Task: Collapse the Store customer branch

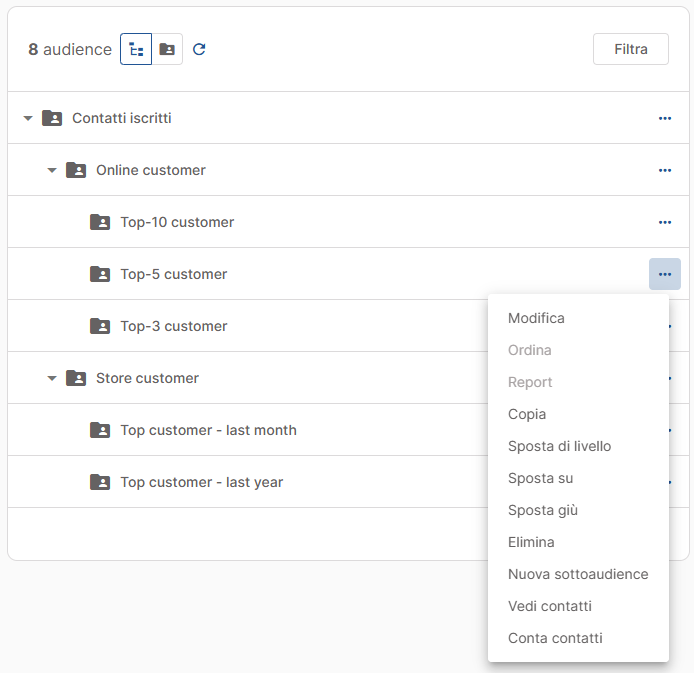Action: (x=52, y=378)
